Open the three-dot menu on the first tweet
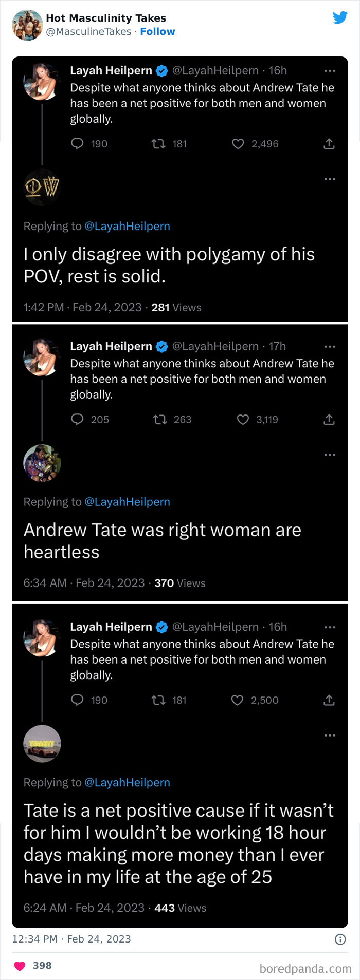This screenshot has height=980, width=360. pyautogui.click(x=329, y=71)
